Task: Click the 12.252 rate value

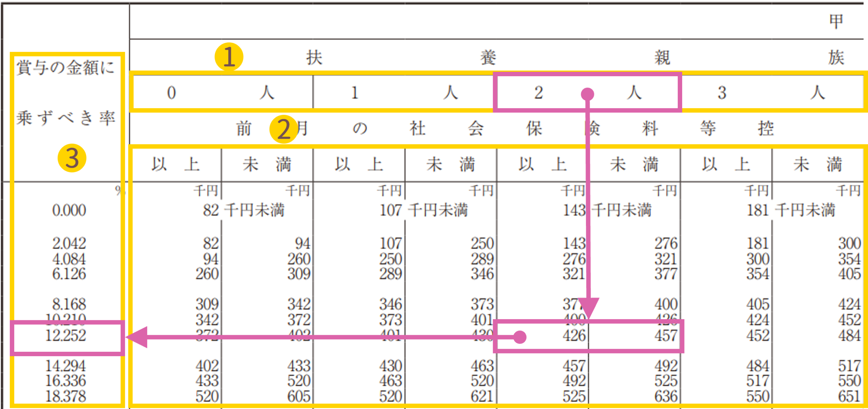Action: pos(66,335)
